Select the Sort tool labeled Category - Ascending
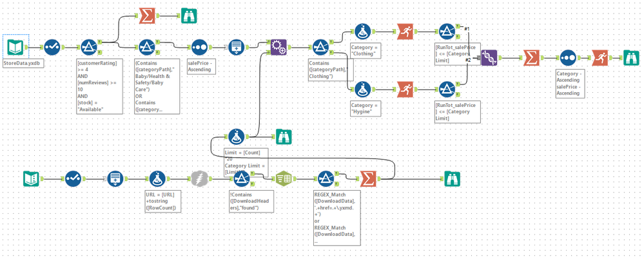This screenshot has height=257, width=644. [x=567, y=58]
